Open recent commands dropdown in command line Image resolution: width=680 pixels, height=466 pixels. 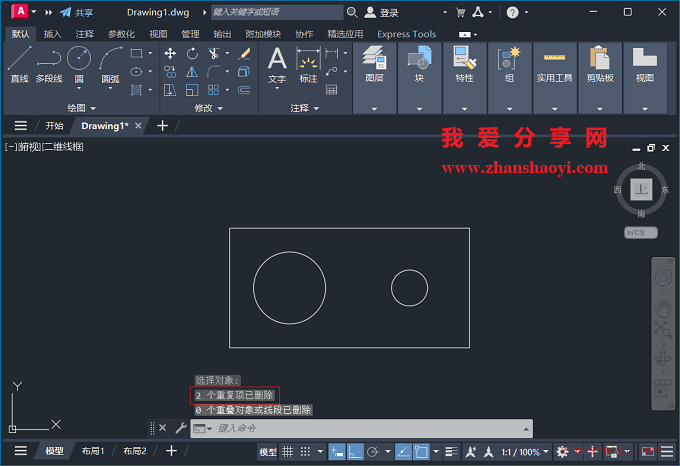pyautogui.click(x=203, y=428)
